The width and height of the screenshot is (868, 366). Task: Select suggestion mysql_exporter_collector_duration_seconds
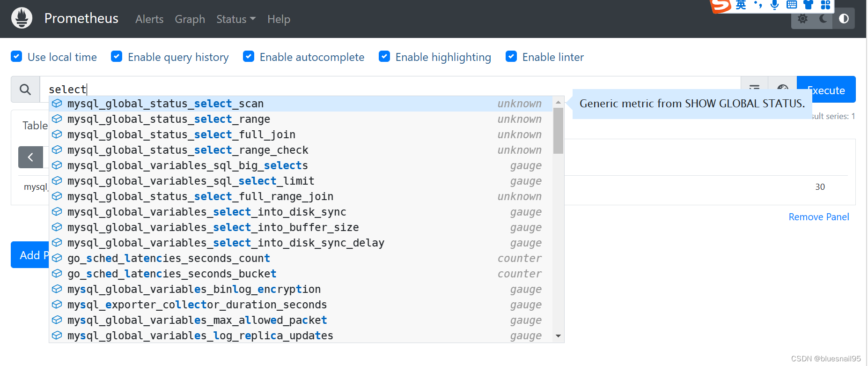(301, 305)
